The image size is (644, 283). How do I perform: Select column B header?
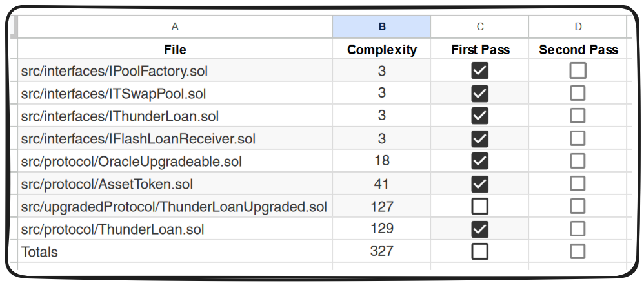click(x=382, y=26)
